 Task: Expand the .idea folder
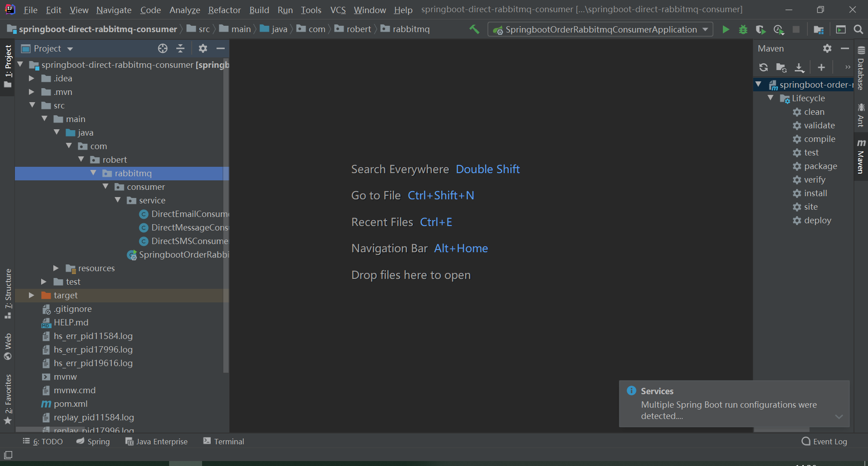click(32, 78)
